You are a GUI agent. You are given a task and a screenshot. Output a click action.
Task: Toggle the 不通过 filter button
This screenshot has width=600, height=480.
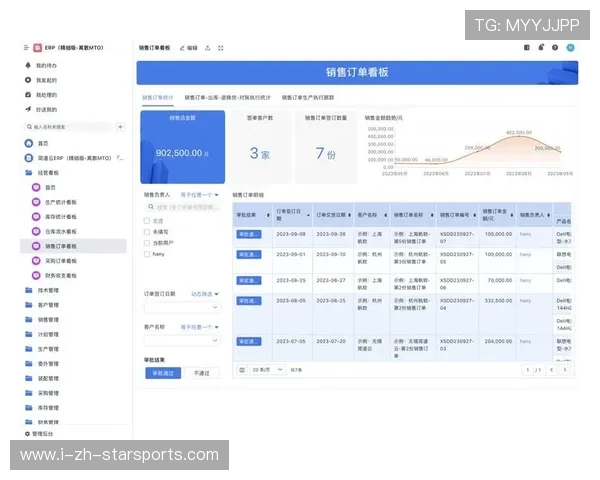coord(202,373)
